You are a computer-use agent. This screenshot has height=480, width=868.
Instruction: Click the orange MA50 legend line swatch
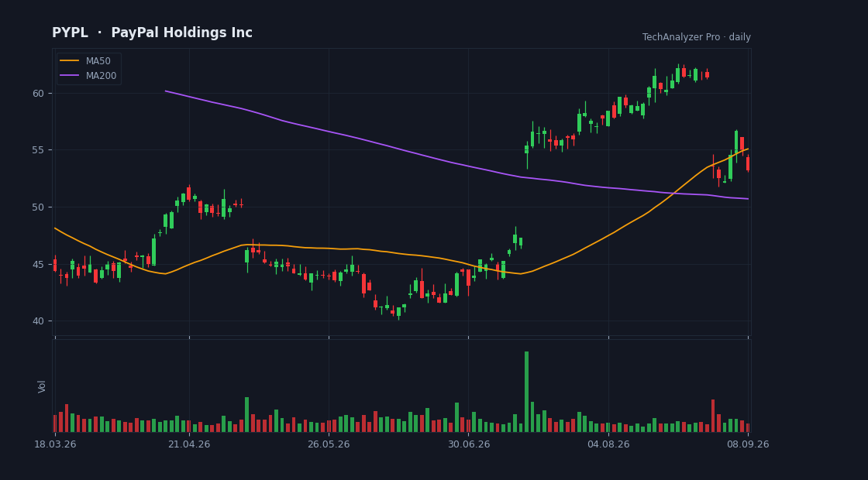[x=69, y=61]
